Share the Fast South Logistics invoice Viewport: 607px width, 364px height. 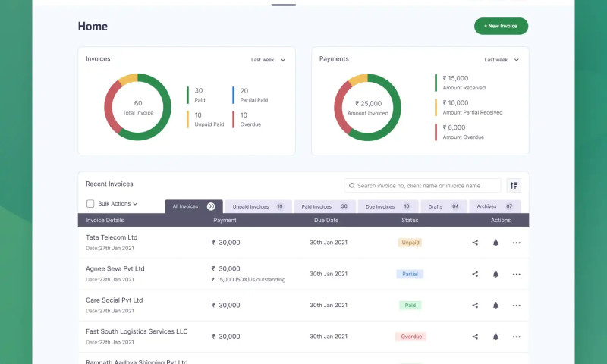(x=475, y=337)
